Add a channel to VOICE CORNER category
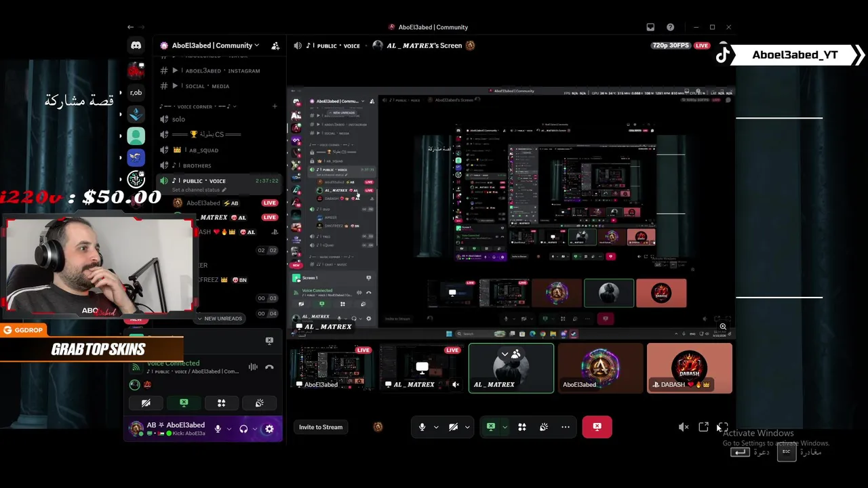Image resolution: width=868 pixels, height=488 pixels. pyautogui.click(x=275, y=106)
